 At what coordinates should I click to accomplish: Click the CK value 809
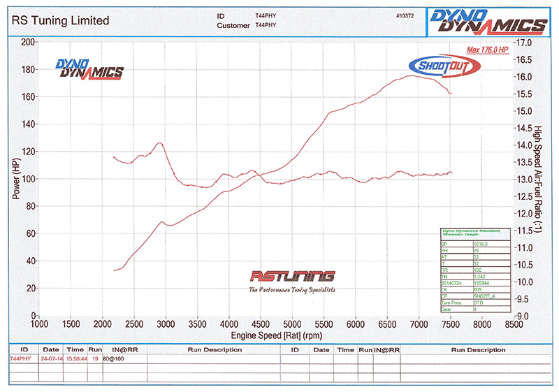(x=477, y=289)
